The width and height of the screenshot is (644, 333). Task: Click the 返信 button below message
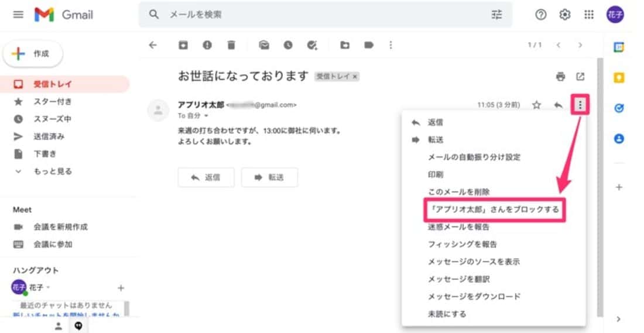pyautogui.click(x=206, y=177)
